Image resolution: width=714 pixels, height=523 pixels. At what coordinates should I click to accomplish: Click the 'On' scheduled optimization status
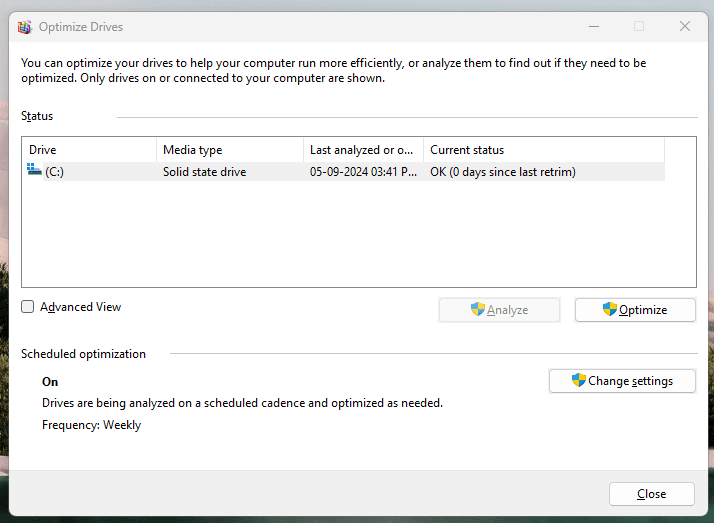pos(50,382)
